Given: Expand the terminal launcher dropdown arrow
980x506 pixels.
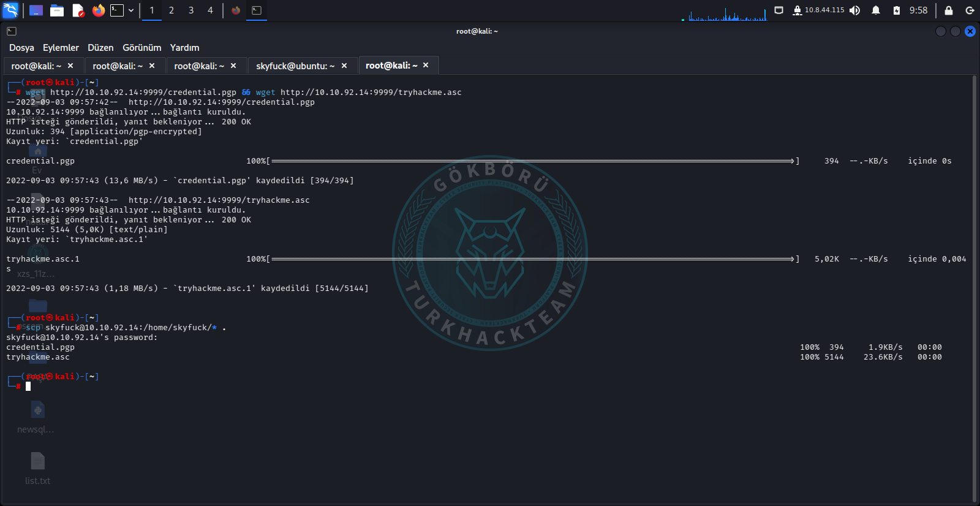Looking at the screenshot, I should 131,10.
